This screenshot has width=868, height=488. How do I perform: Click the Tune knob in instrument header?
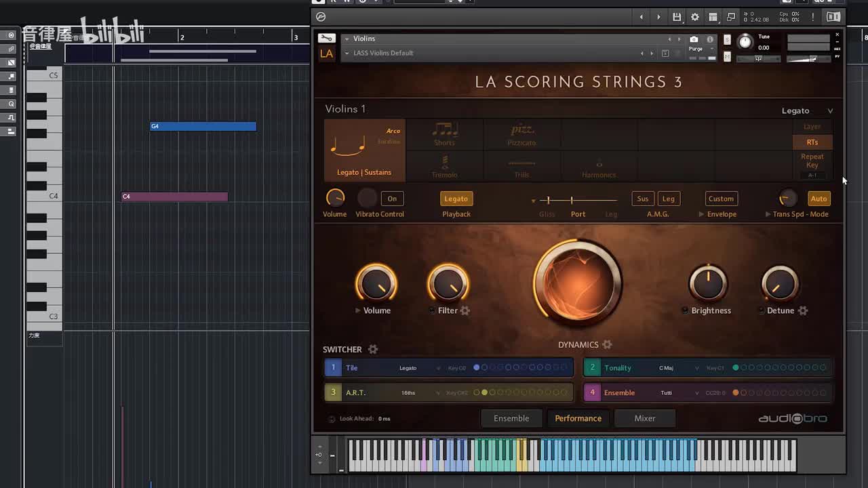(745, 42)
